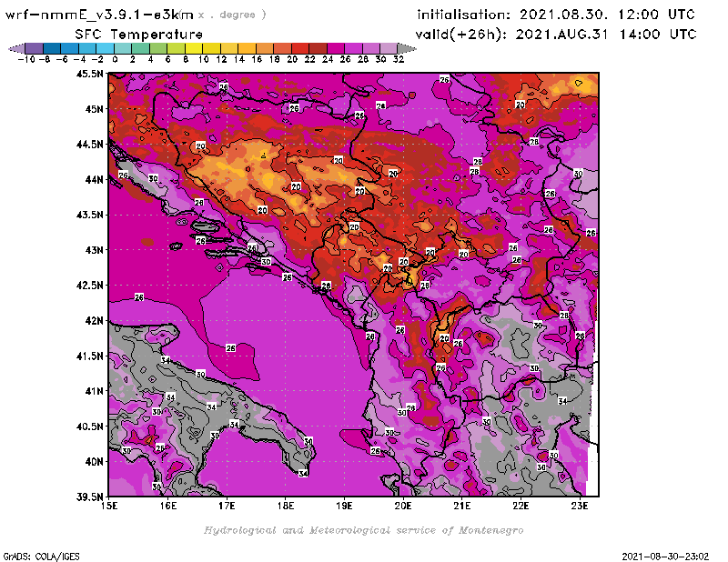This screenshot has height=562, width=728.
Task: Click the '21E' longitude axis label
Action: click(462, 506)
